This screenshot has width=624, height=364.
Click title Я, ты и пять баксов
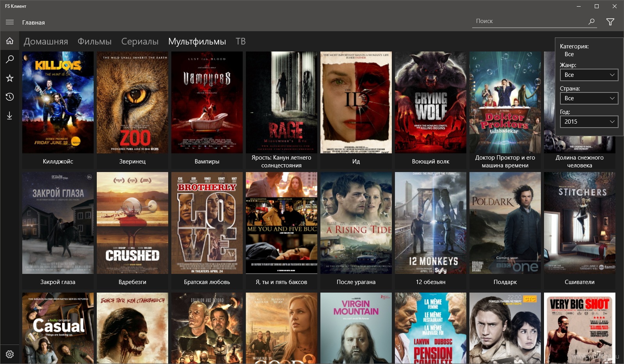pyautogui.click(x=281, y=282)
